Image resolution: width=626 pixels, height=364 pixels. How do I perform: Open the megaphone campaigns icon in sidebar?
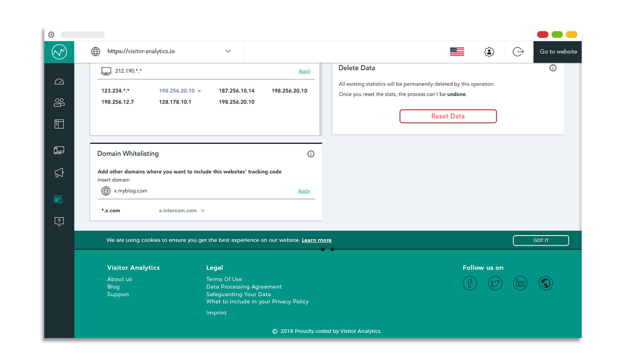(x=59, y=173)
